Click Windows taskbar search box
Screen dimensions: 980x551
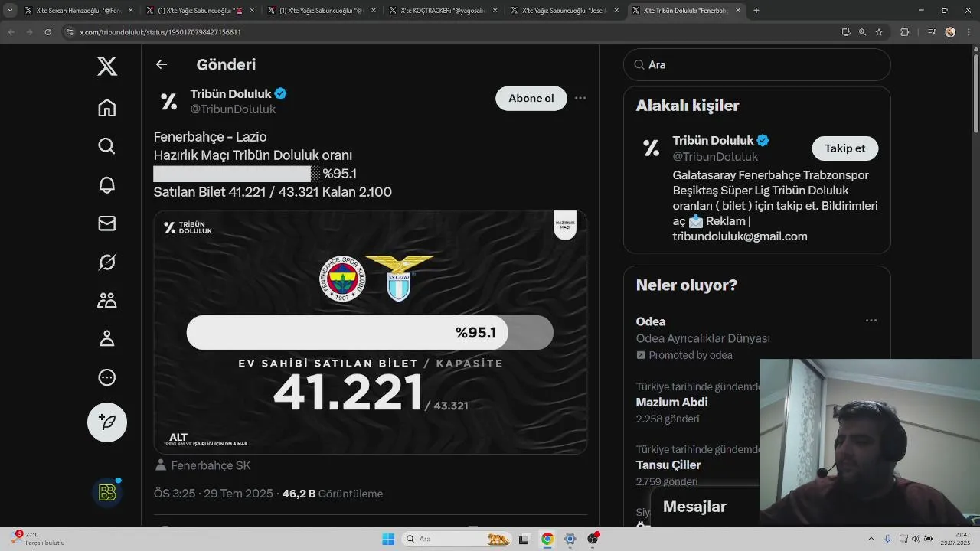coord(458,539)
